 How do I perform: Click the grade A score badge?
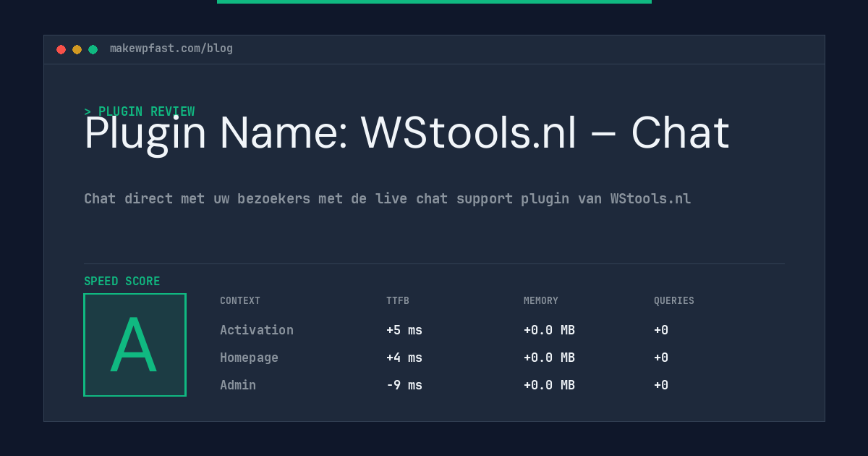pos(135,345)
